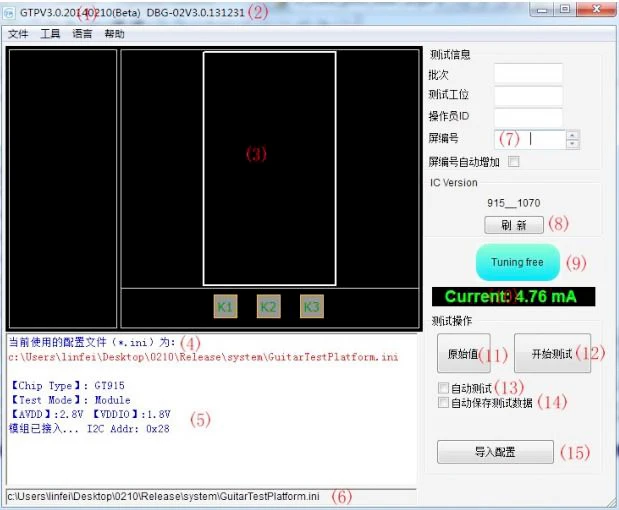Click the 屏编号 number field

click(x=530, y=139)
